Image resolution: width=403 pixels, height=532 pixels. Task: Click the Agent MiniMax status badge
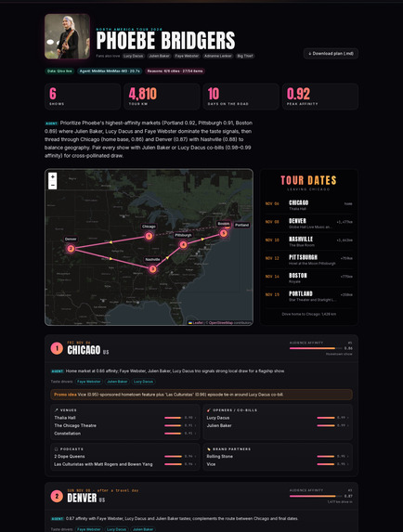[x=110, y=71]
